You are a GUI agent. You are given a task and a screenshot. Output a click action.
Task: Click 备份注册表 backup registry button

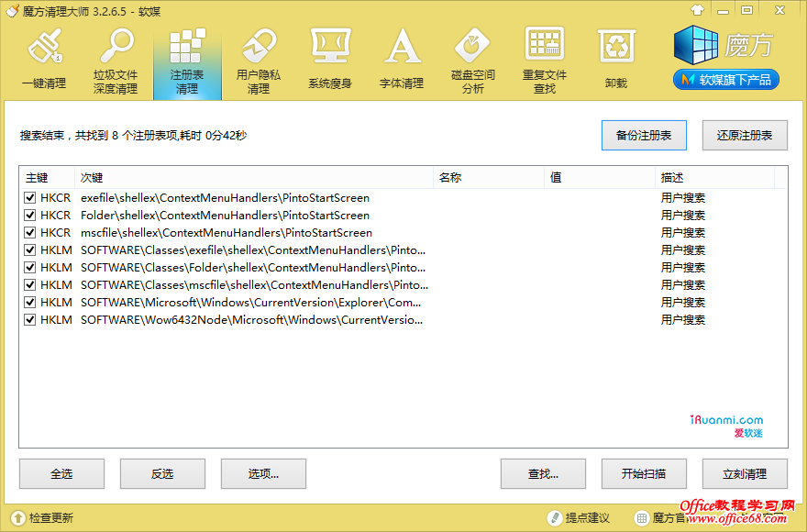point(644,136)
